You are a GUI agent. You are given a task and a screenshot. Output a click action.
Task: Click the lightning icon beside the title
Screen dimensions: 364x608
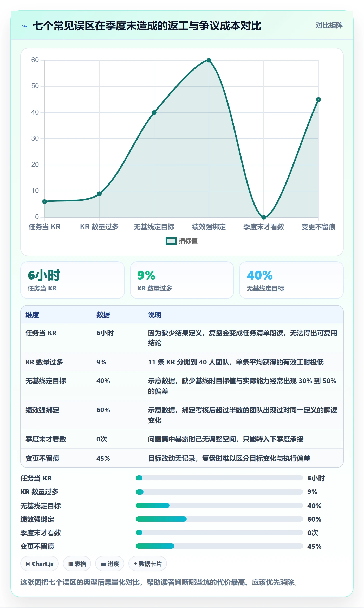coord(25,26)
